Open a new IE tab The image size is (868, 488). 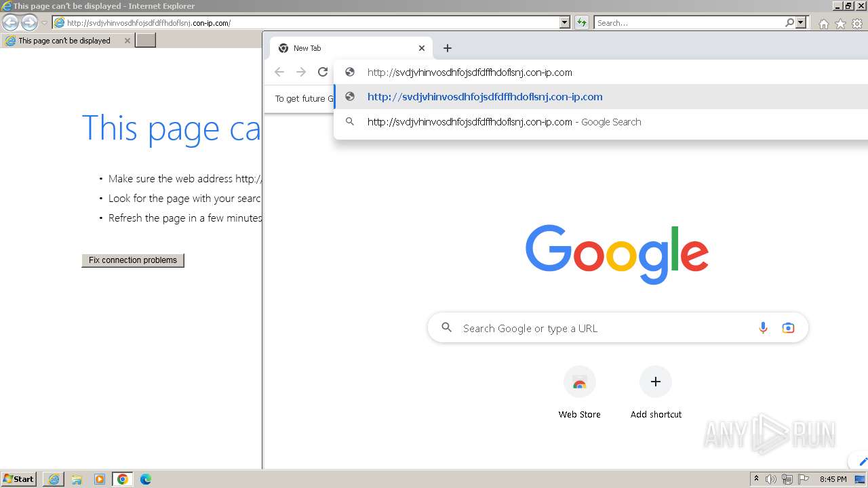pyautogui.click(x=146, y=41)
